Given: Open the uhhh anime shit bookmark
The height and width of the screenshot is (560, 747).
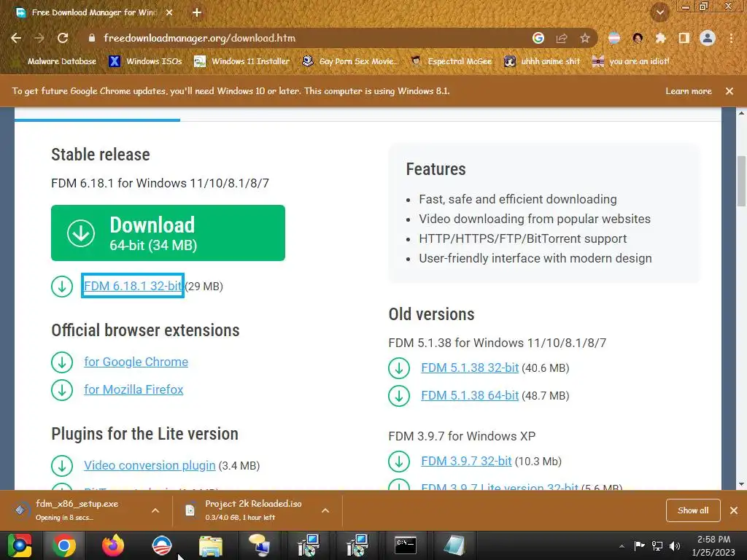Looking at the screenshot, I should coord(542,61).
